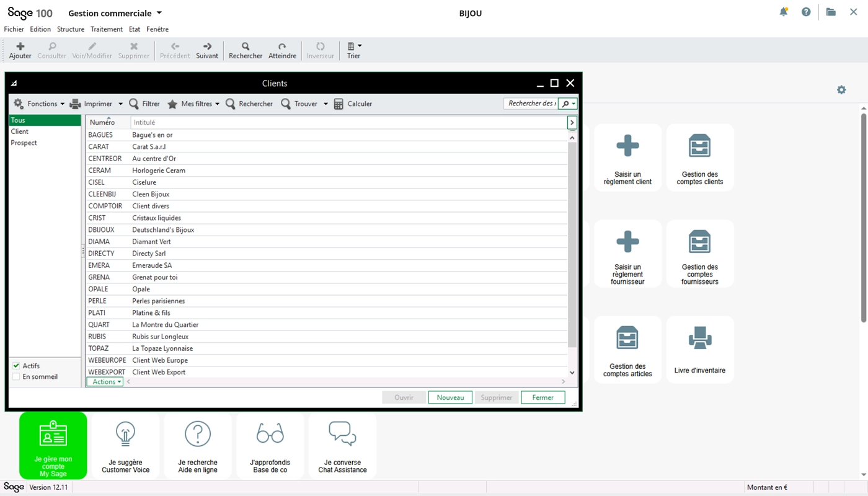Open the Actions dropdown below the list
Viewport: 868px width, 496px height.
click(104, 382)
